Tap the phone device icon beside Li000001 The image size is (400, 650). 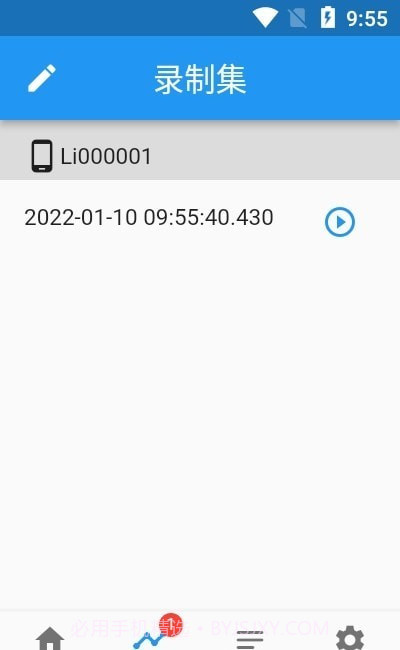pos(42,156)
